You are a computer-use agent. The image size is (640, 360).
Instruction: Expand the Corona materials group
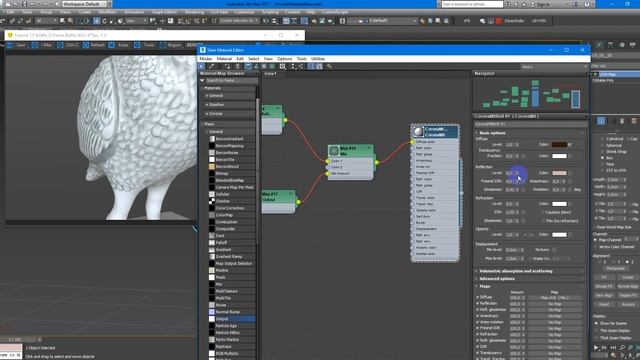(x=207, y=113)
